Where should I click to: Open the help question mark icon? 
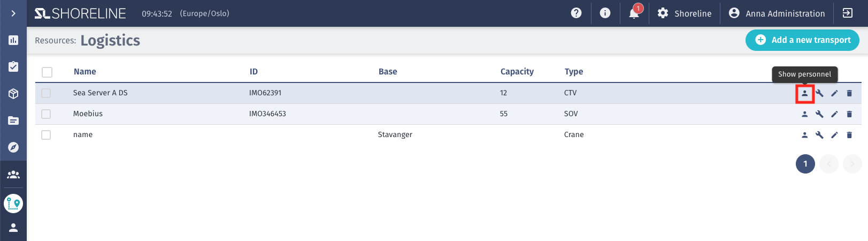pyautogui.click(x=576, y=13)
